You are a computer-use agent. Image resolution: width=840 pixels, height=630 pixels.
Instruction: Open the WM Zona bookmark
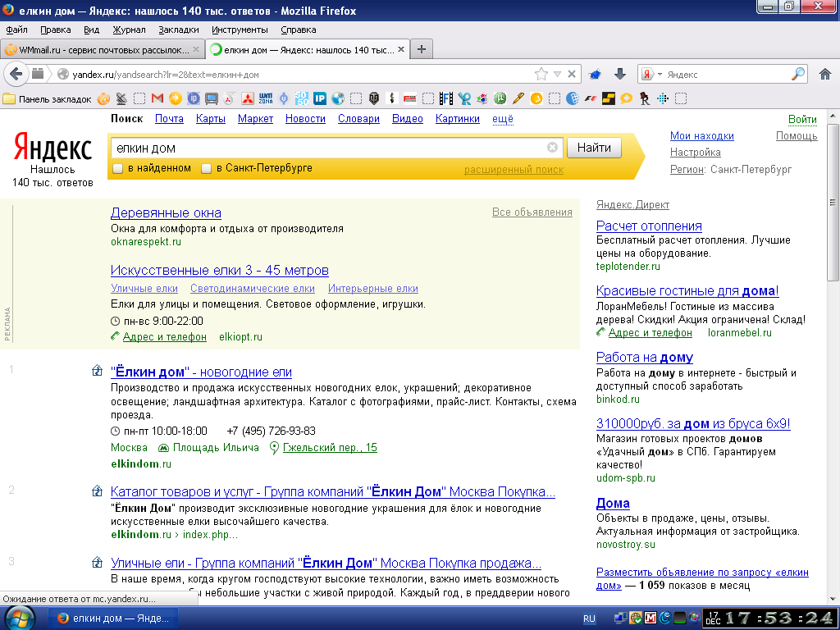(x=266, y=98)
